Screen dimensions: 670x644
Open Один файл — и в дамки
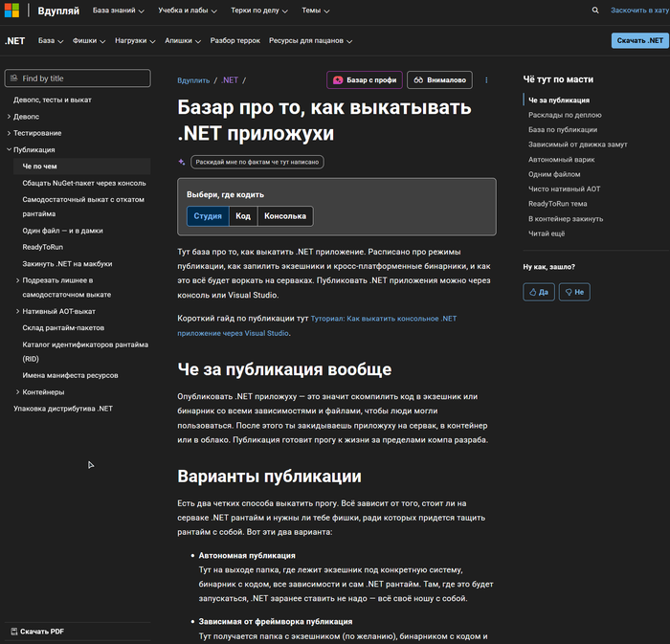click(62, 231)
